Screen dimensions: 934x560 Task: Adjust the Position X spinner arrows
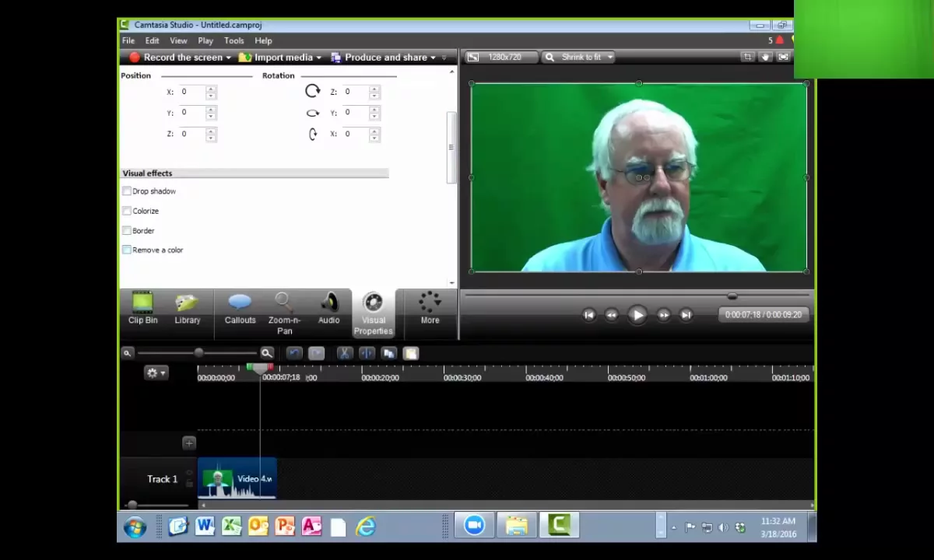(x=211, y=92)
